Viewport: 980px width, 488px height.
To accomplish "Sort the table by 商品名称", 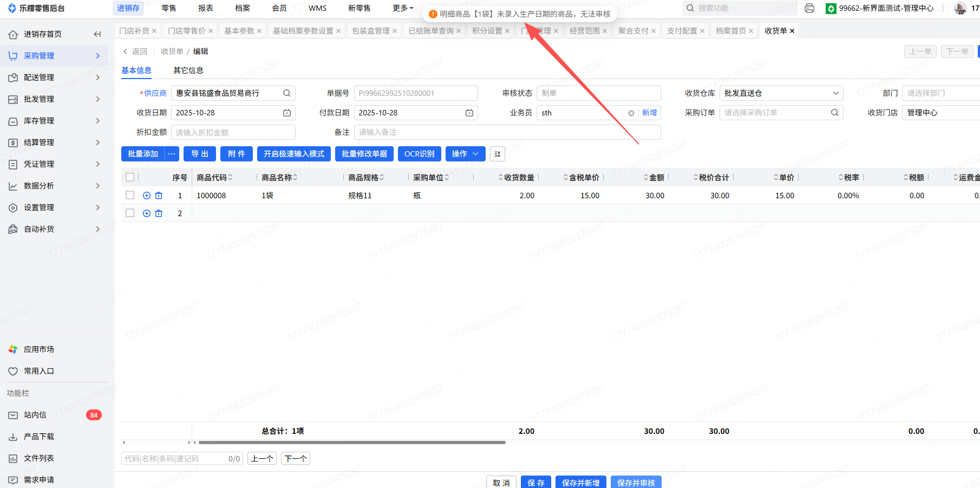I will tap(295, 178).
